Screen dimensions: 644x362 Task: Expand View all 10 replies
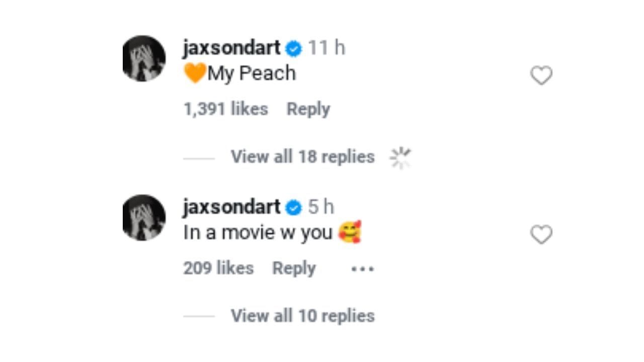pos(303,316)
